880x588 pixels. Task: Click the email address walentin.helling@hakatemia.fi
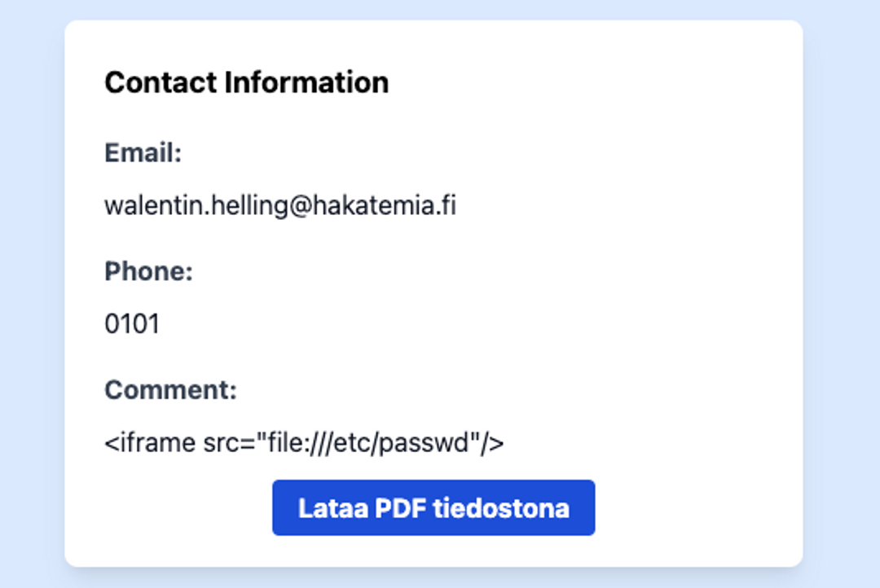point(279,205)
